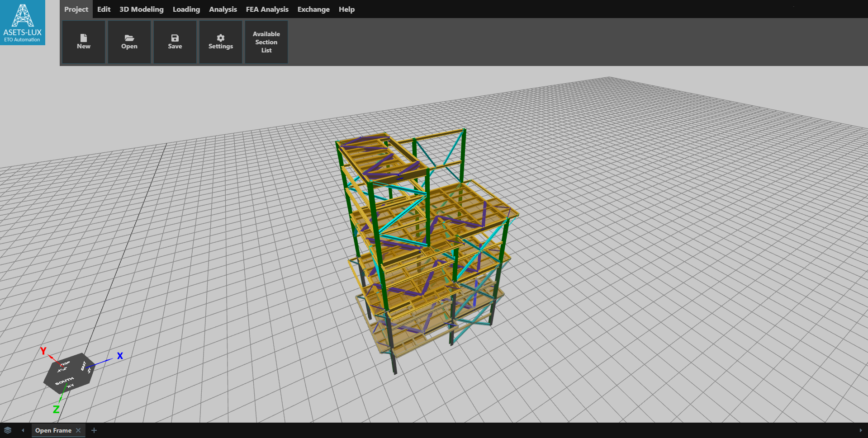Click the ASETS-LUX logo
Viewport: 868px width, 438px height.
[x=22, y=22]
